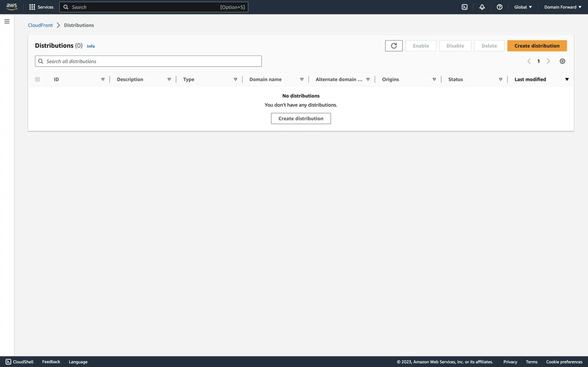The height and width of the screenshot is (367, 588).
Task: Create a new distribution
Action: click(537, 46)
